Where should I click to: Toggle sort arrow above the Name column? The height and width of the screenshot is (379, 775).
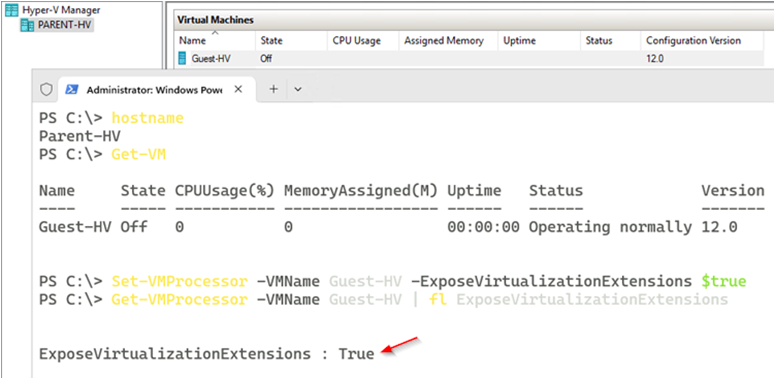(x=215, y=33)
